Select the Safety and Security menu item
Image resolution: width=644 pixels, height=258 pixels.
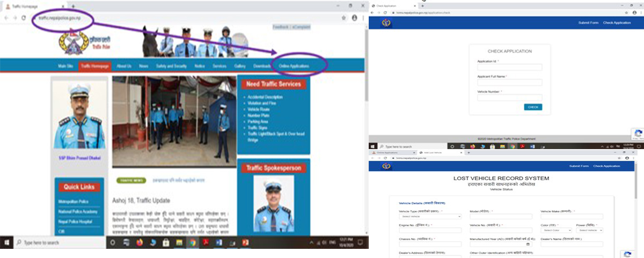click(x=171, y=66)
